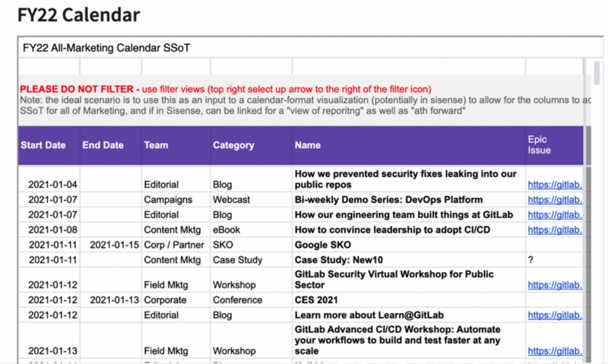The width and height of the screenshot is (608, 364).
Task: Click the FY22 All-Marketing Calendar SSoT title
Action: [x=106, y=48]
